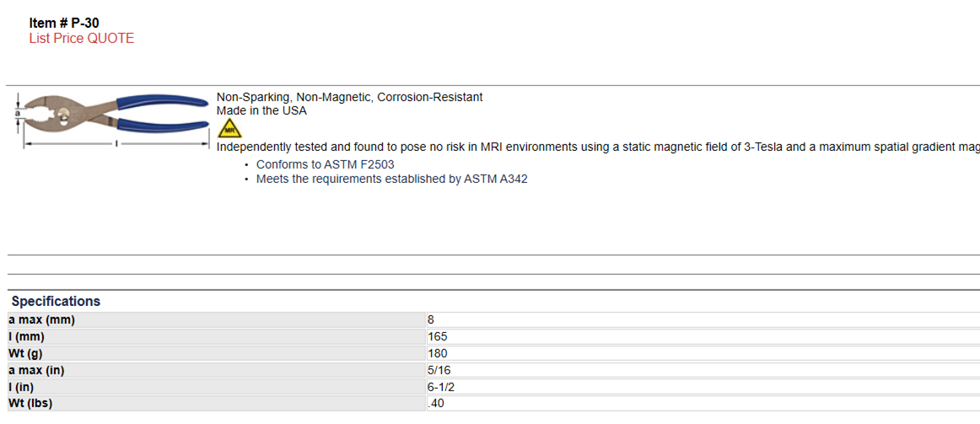This screenshot has width=980, height=424.
Task: Click the 180 weight value cell
Action: point(703,353)
